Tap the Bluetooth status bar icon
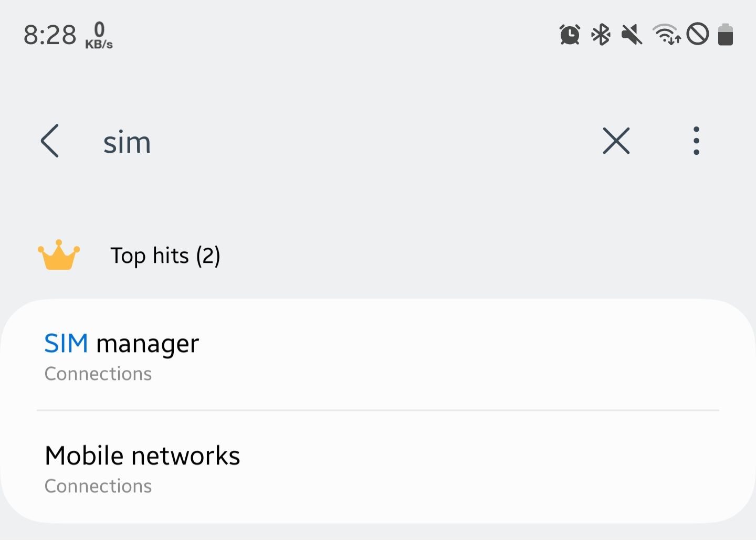This screenshot has width=756, height=540. 600,35
